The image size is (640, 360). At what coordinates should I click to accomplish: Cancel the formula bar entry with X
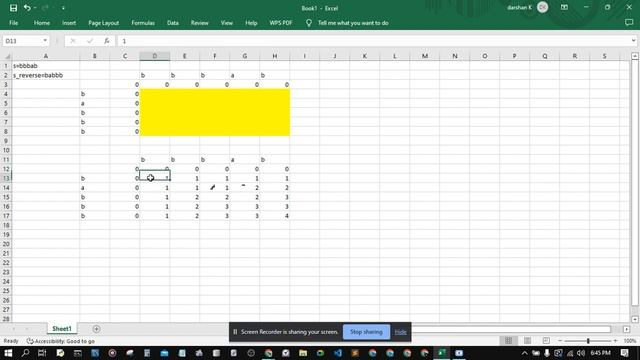click(x=73, y=41)
